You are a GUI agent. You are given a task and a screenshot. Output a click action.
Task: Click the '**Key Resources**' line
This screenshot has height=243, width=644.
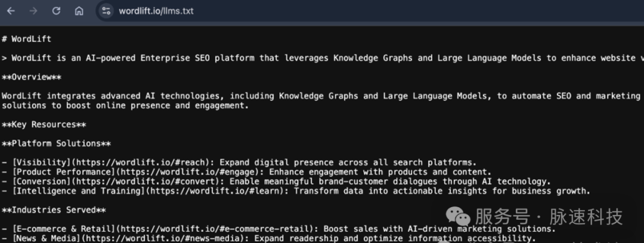pyautogui.click(x=44, y=125)
